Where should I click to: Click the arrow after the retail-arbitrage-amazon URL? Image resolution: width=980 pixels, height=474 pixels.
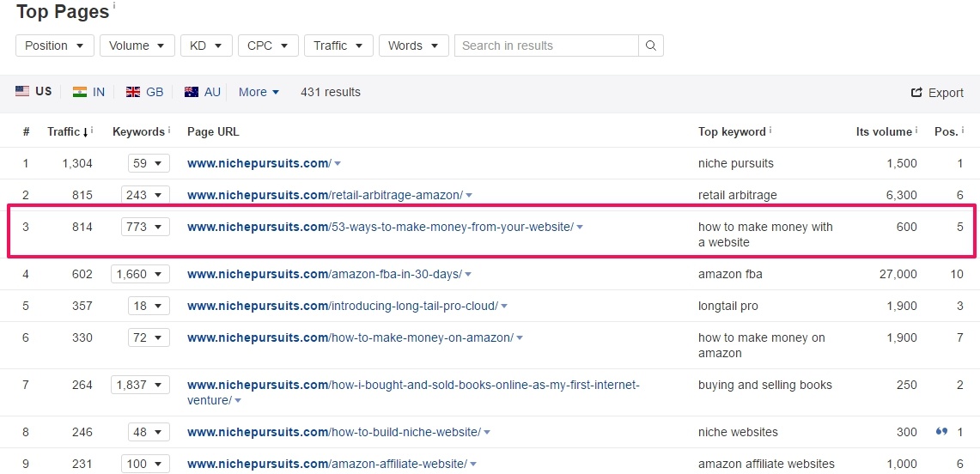469,196
